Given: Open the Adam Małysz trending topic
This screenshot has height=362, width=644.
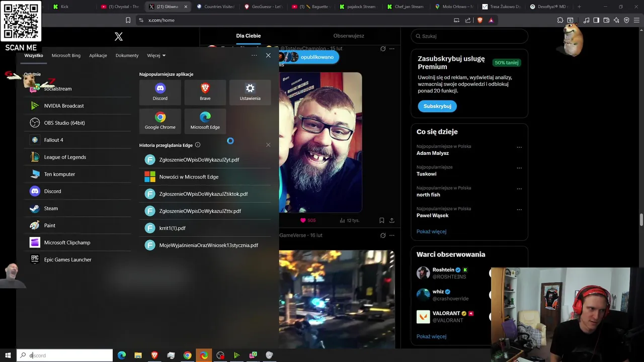Looking at the screenshot, I should click(x=433, y=153).
